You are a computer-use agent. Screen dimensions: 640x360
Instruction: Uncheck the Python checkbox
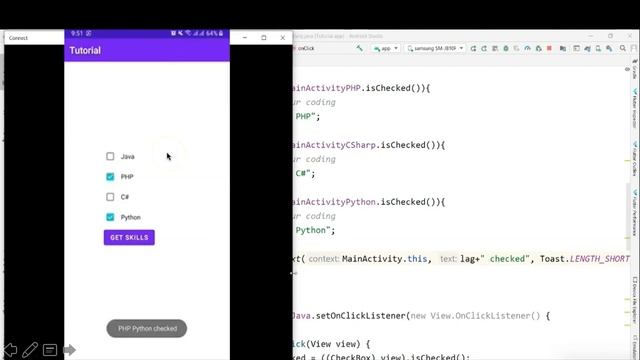click(x=110, y=217)
